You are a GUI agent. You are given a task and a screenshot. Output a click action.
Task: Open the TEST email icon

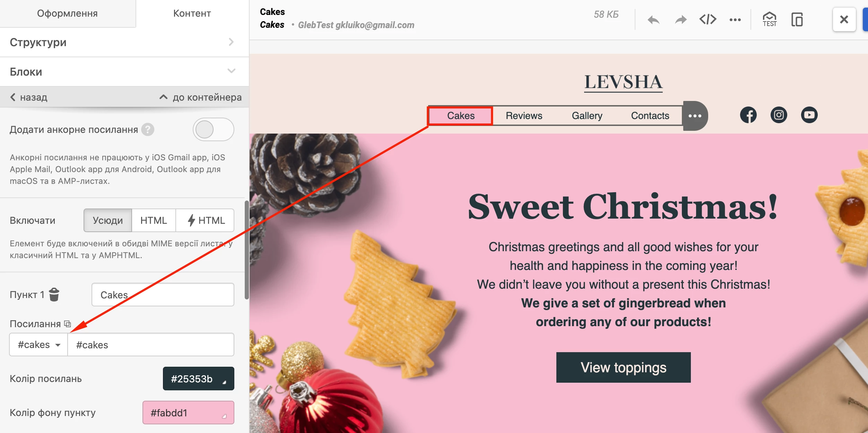pyautogui.click(x=770, y=19)
